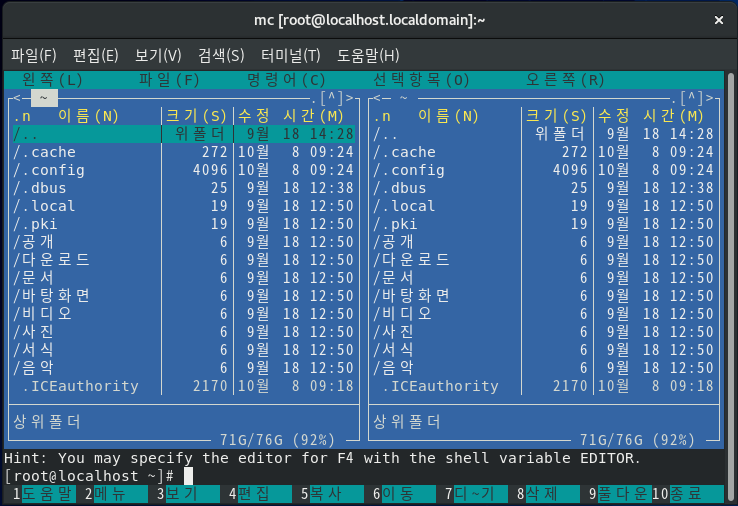The height and width of the screenshot is (506, 738).
Task: Click F6 이동 function key
Action: point(404,494)
